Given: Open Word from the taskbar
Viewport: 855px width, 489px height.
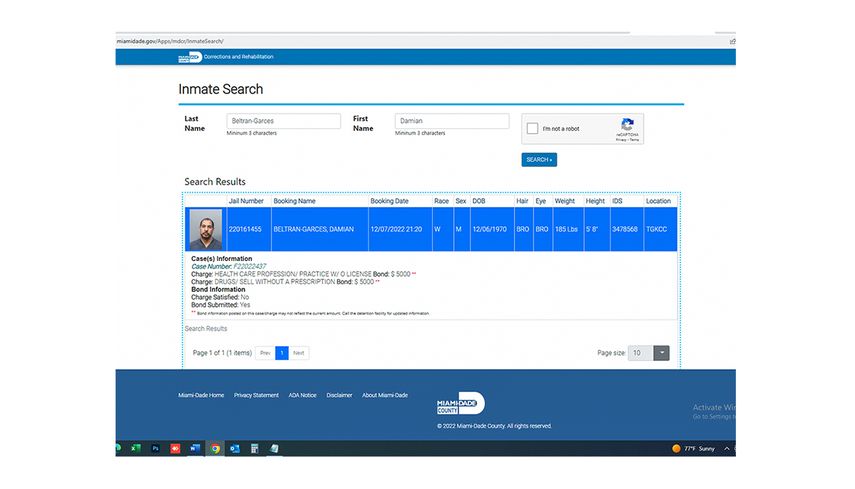Looking at the screenshot, I should click(x=195, y=448).
